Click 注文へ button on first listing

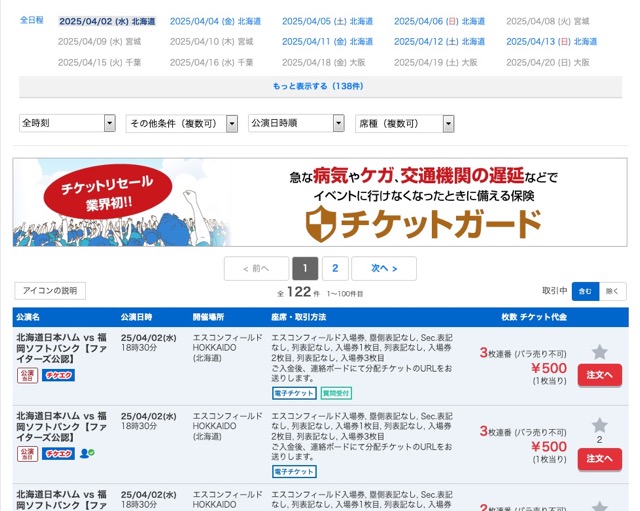pos(600,375)
